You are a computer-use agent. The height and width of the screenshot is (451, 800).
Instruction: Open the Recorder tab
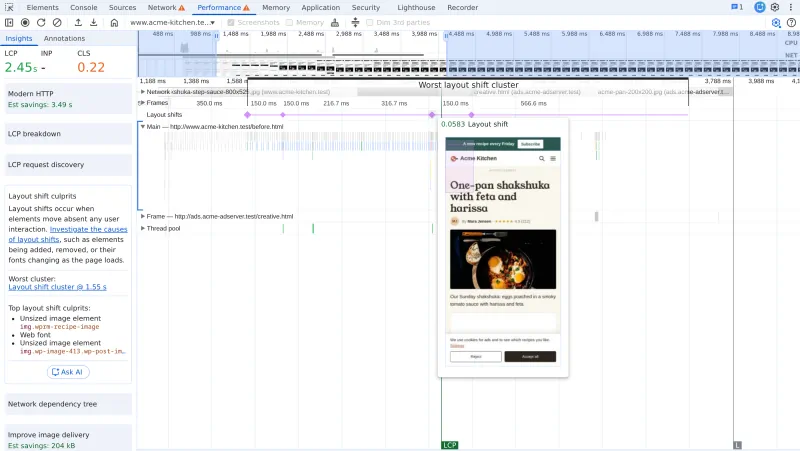[x=462, y=8]
